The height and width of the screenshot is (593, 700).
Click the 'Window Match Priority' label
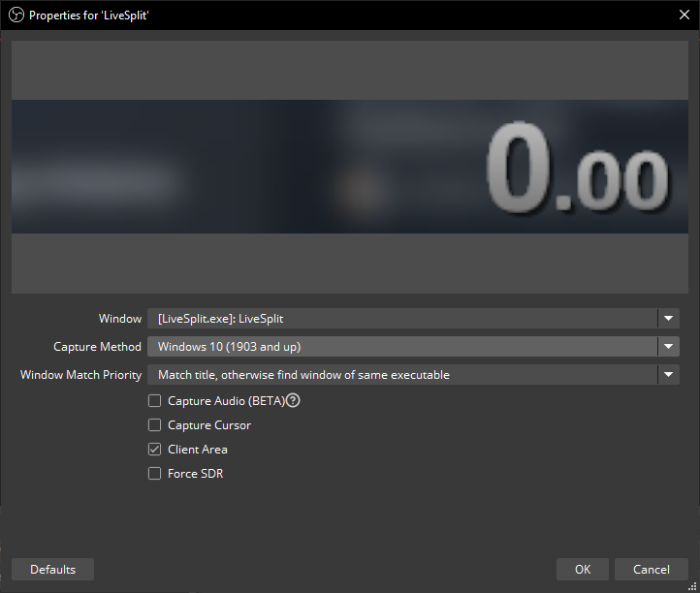[x=80, y=375]
